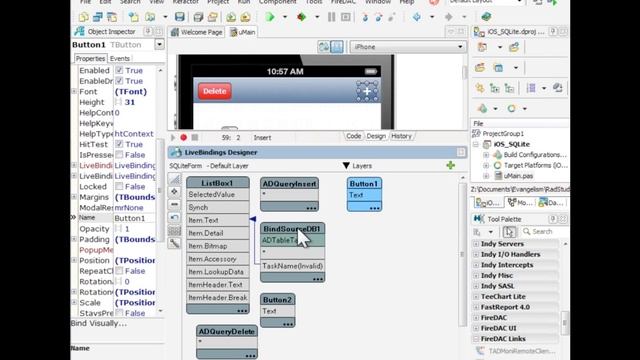
Task: Click the open project icon in toolbar
Action: click(x=213, y=17)
